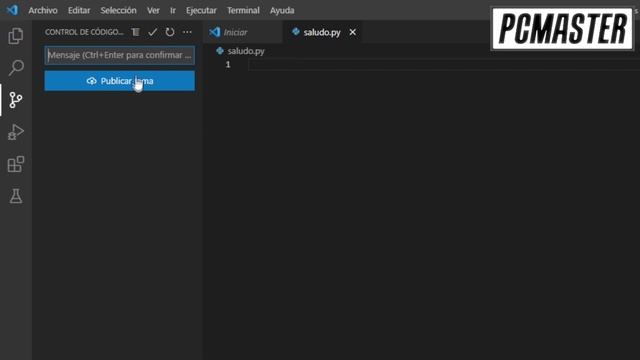
Task: Open Run and Debug view
Action: click(x=16, y=132)
